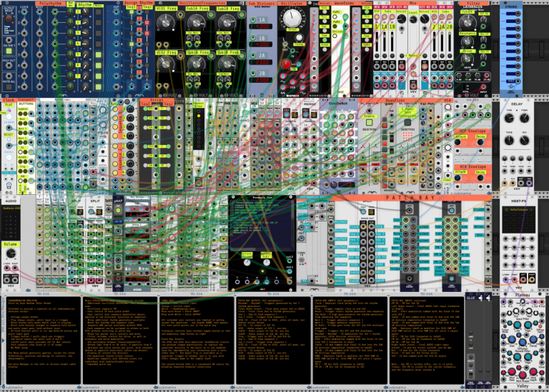Screen dimensions: 549x392
Task: Click the Filter Drive knob
Action: point(467,59)
